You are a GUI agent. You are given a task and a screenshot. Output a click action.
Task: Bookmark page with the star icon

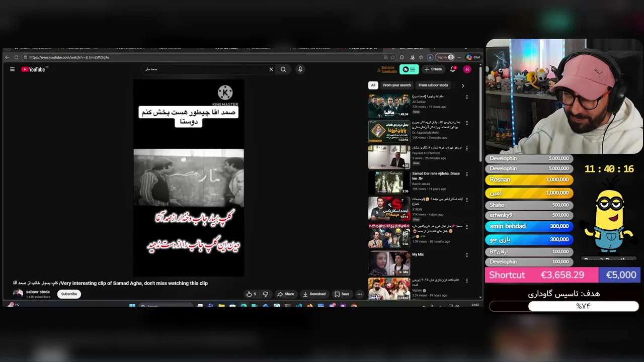393,57
